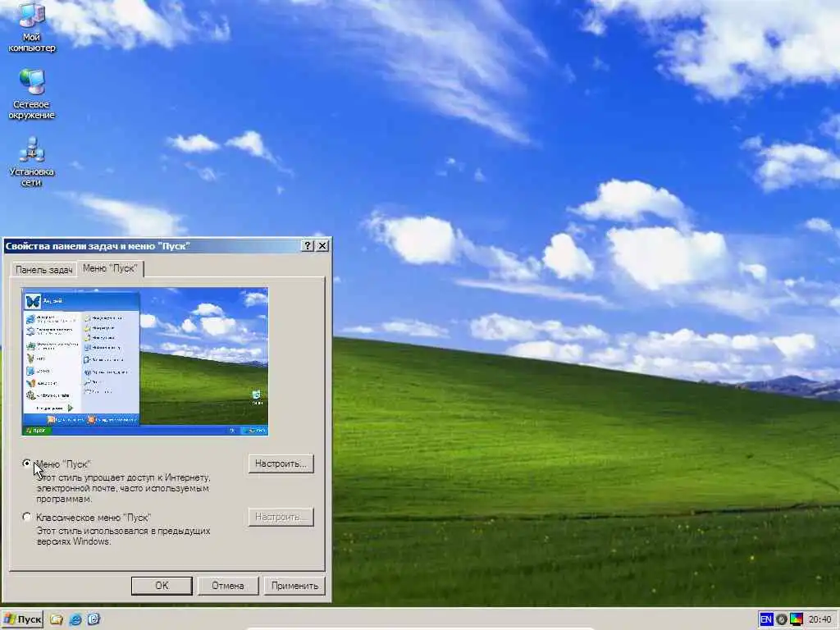Click the Применить button
The width and height of the screenshot is (840, 630).
(x=294, y=586)
